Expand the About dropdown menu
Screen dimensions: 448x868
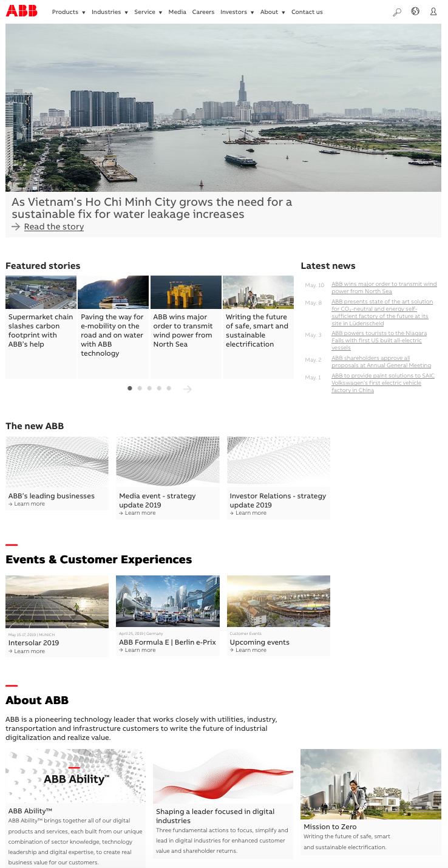click(x=273, y=12)
